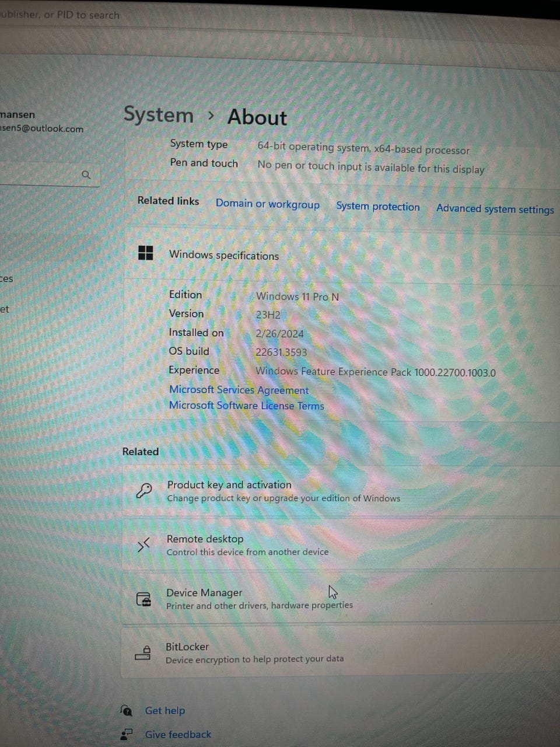Open Remote desktop settings
This screenshot has height=747, width=560.
(341, 545)
